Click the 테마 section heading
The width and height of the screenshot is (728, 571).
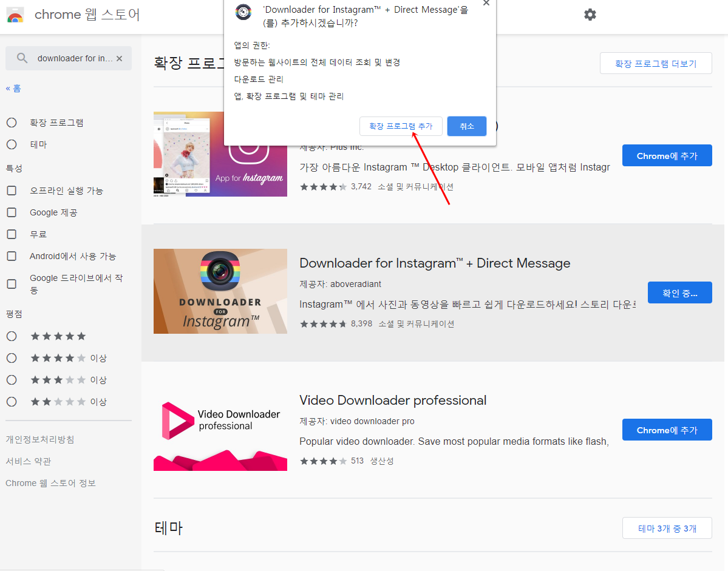click(x=169, y=528)
